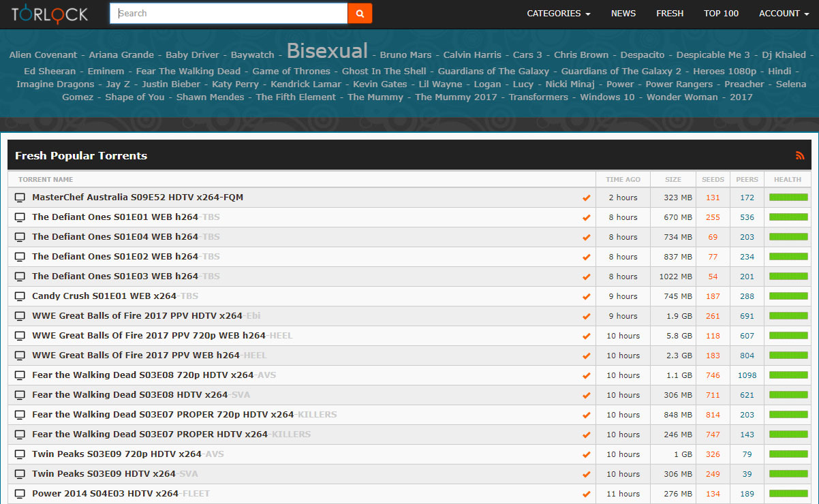Click the verified checkmark on Twin Peaks S03E09 HDTV row
819x504 pixels.
click(586, 475)
